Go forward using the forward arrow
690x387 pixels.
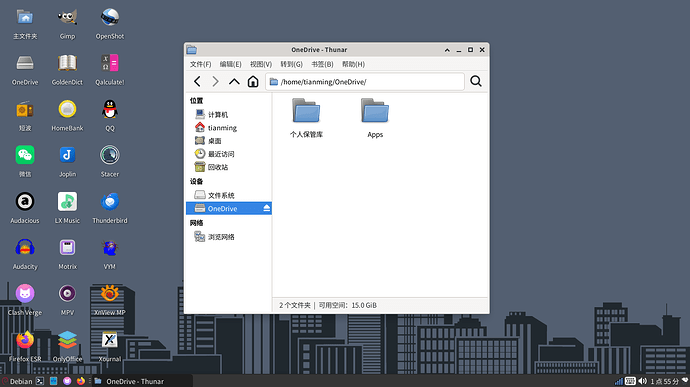pyautogui.click(x=216, y=81)
